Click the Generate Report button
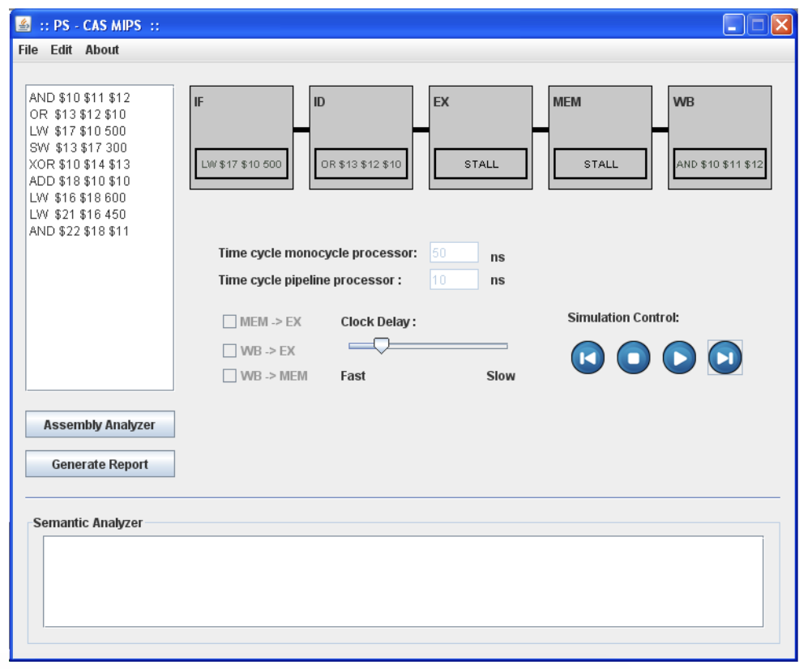Viewport: 812px width, 669px height. 100,464
